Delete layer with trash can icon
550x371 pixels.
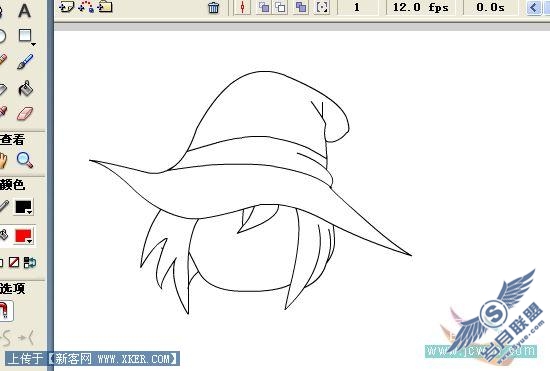coord(214,7)
